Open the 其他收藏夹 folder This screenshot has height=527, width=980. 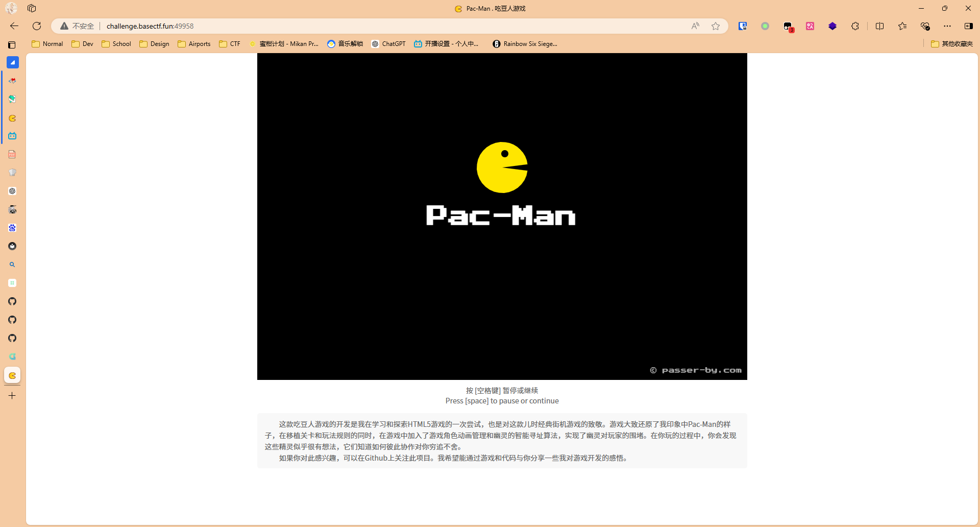pyautogui.click(x=952, y=44)
